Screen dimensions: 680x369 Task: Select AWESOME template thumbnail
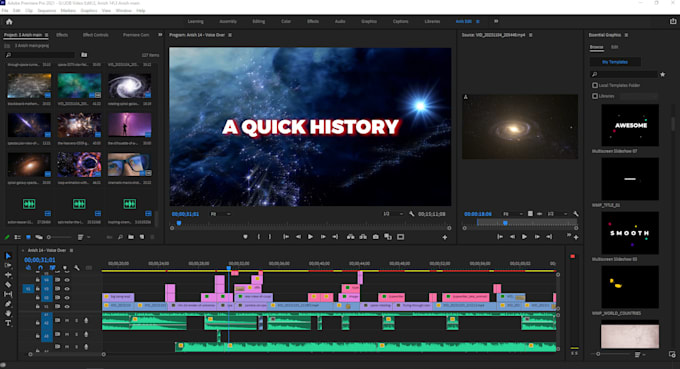click(630, 125)
